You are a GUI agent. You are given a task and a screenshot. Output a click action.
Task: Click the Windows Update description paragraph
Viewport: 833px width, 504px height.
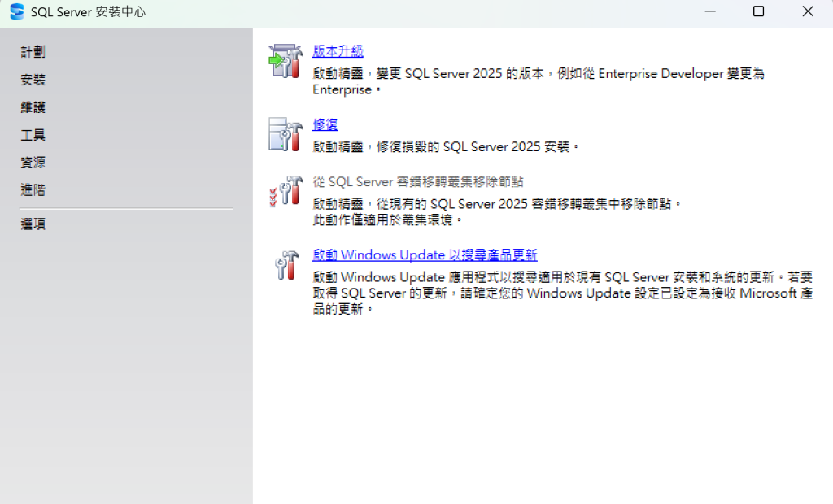coord(563,293)
